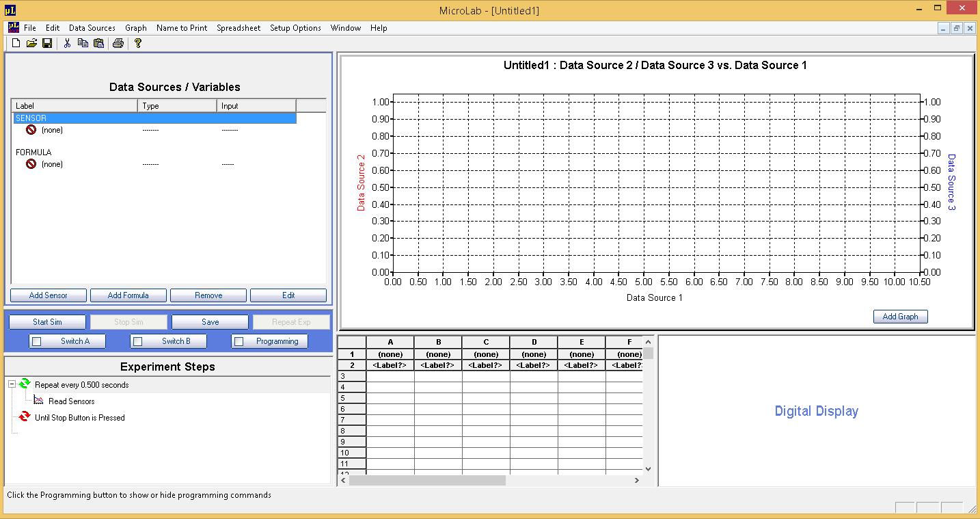
Task: Click spreadsheet scroll left arrow
Action: 343,480
